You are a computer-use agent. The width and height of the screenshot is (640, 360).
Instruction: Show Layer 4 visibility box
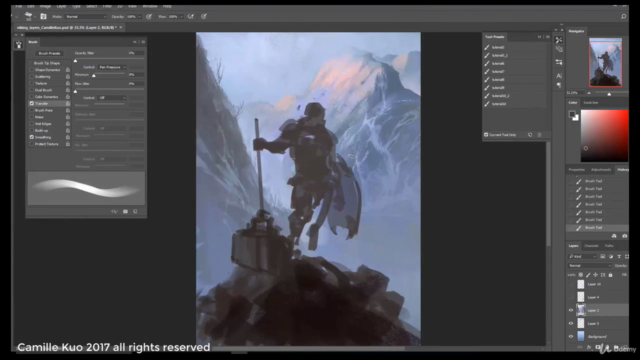(x=571, y=297)
